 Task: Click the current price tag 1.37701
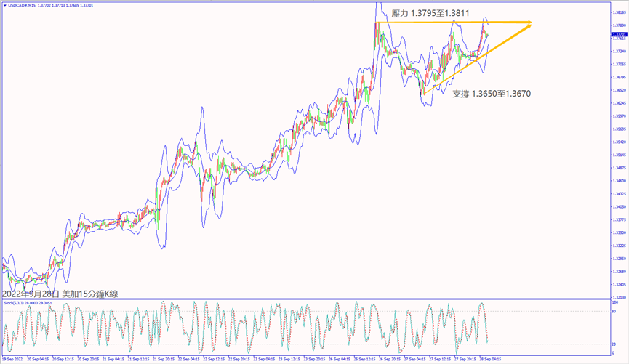[x=619, y=34]
